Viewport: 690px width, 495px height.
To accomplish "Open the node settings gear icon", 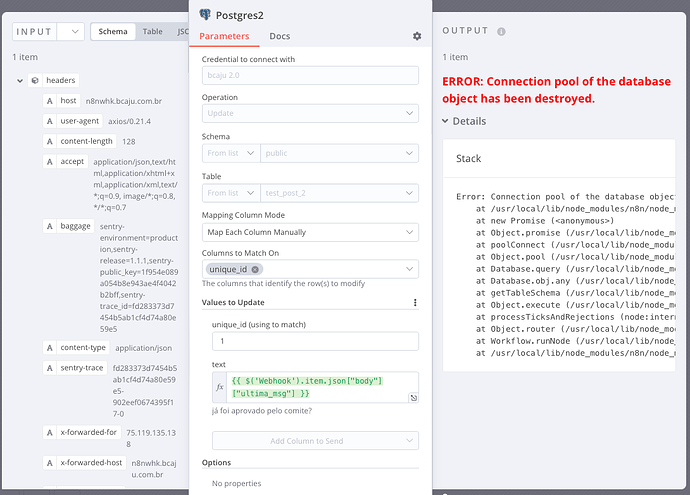I will [x=417, y=36].
